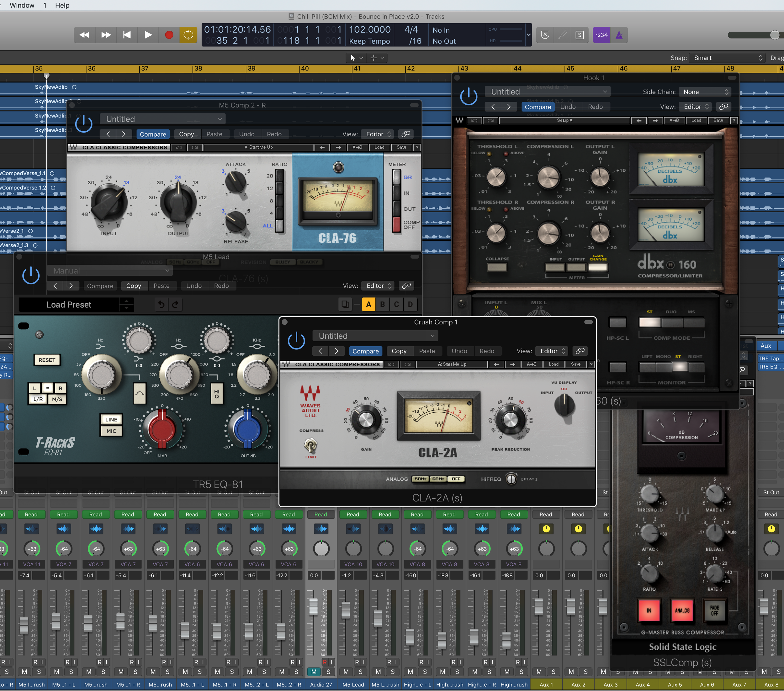Image resolution: width=784 pixels, height=691 pixels.
Task: Open the View Editor dropdown in Crush Comp 1
Action: coord(552,351)
